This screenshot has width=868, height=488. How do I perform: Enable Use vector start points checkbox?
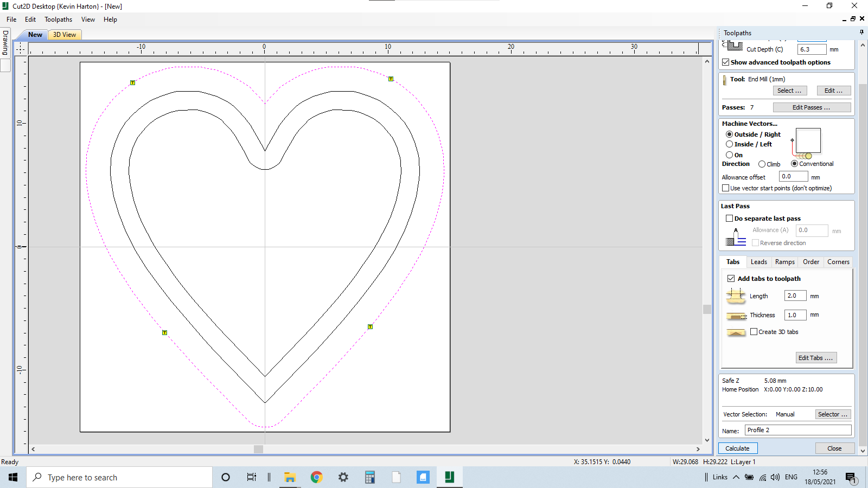point(726,188)
